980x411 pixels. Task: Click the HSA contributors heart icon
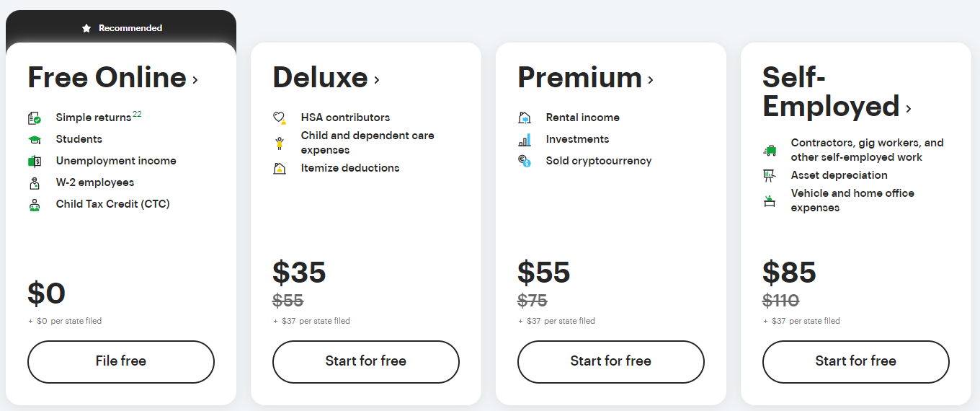tap(280, 118)
